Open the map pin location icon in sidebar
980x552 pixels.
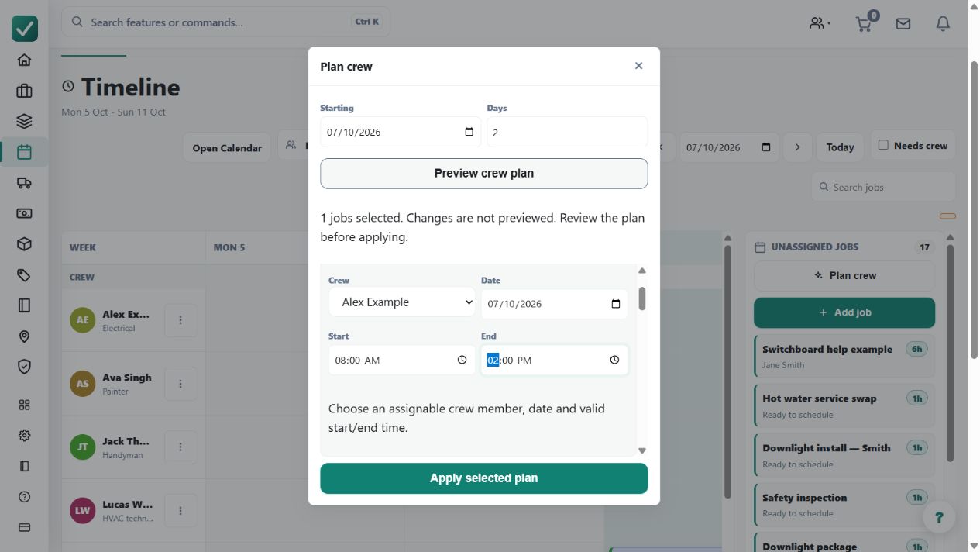[x=24, y=336]
